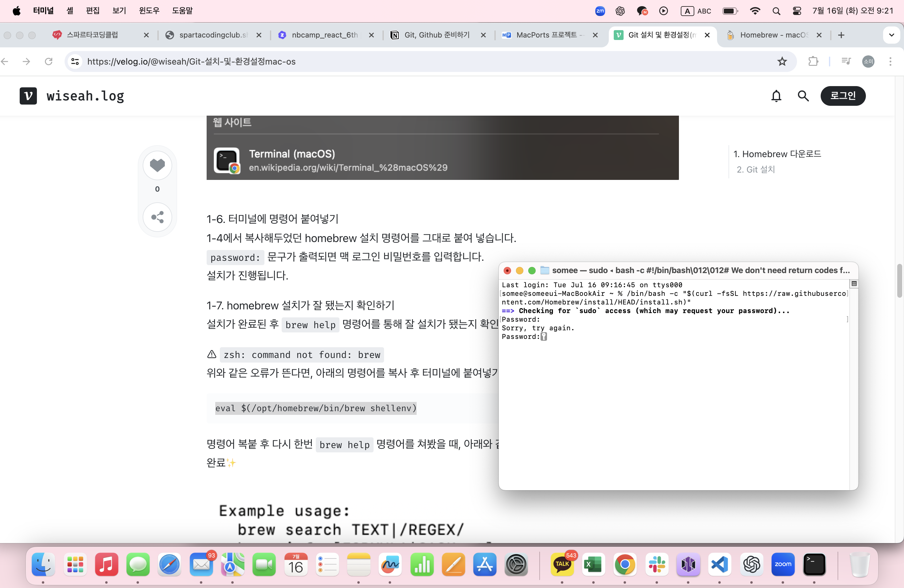
Task: Open ABC input source menu
Action: (x=696, y=11)
